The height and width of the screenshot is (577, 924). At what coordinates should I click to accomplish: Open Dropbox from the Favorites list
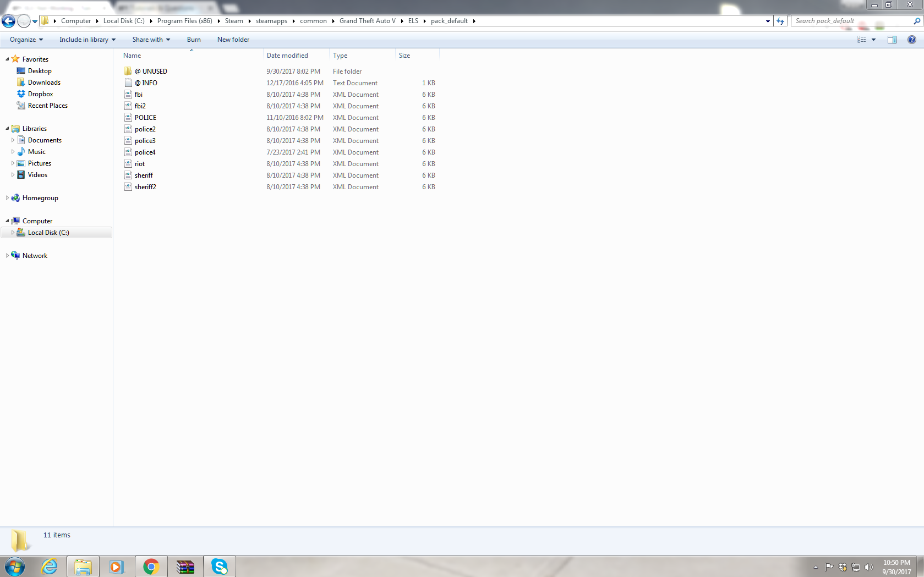pyautogui.click(x=40, y=94)
